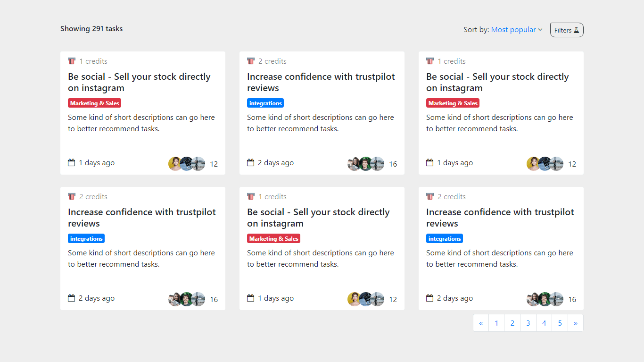Screen dimensions: 644x362
Task: Click the calendar icon on the trustpilot reviews card
Action: click(x=250, y=162)
